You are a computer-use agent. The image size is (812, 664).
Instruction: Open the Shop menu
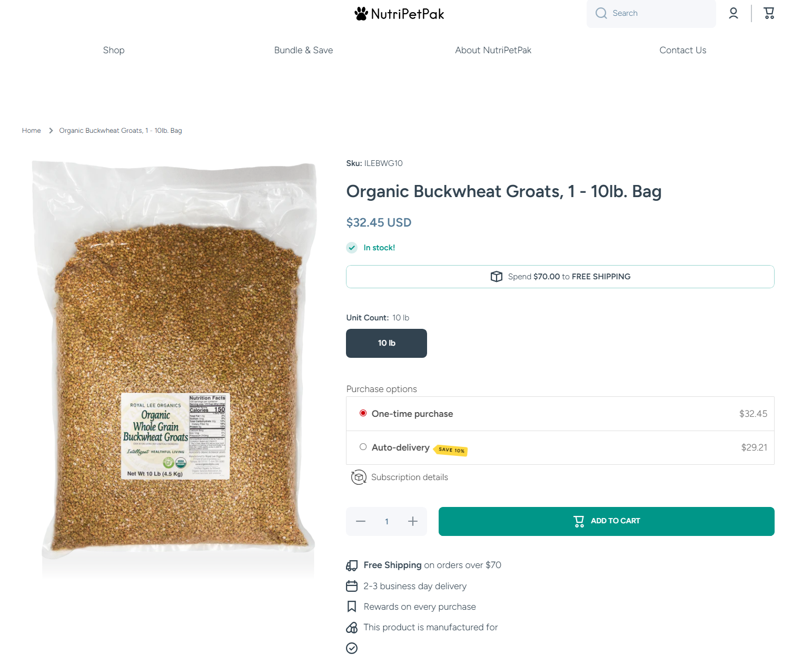pyautogui.click(x=114, y=50)
